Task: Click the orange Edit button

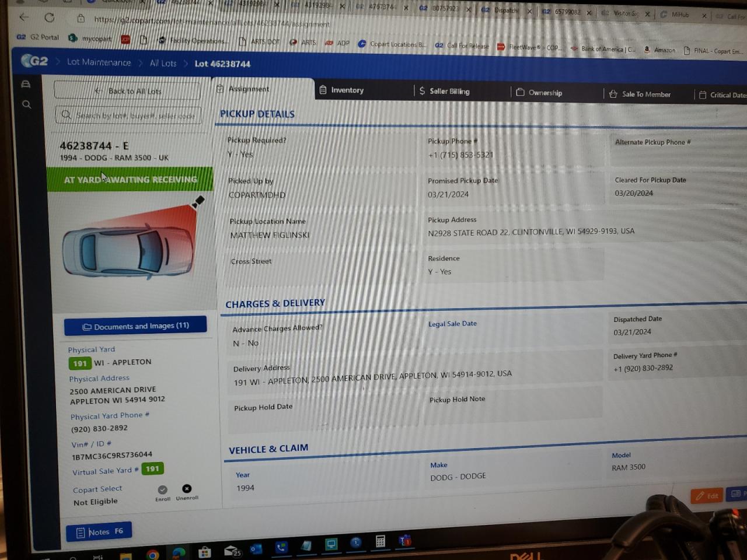Action: (707, 496)
